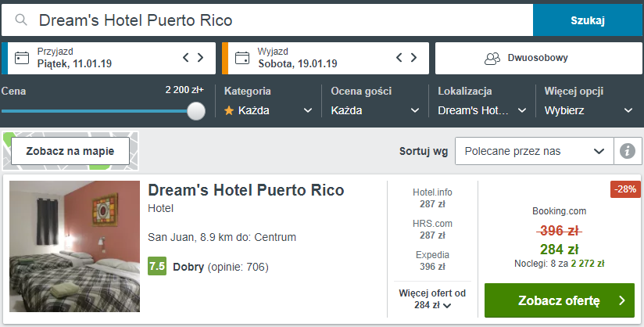Image resolution: width=644 pixels, height=327 pixels.
Task: Open the hotel room photo thumbnail
Action: pos(74,246)
